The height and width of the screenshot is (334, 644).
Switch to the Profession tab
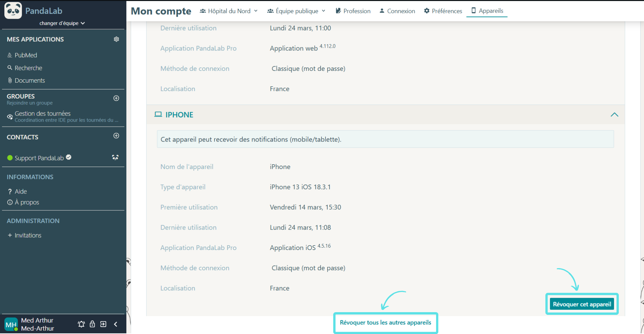click(353, 11)
